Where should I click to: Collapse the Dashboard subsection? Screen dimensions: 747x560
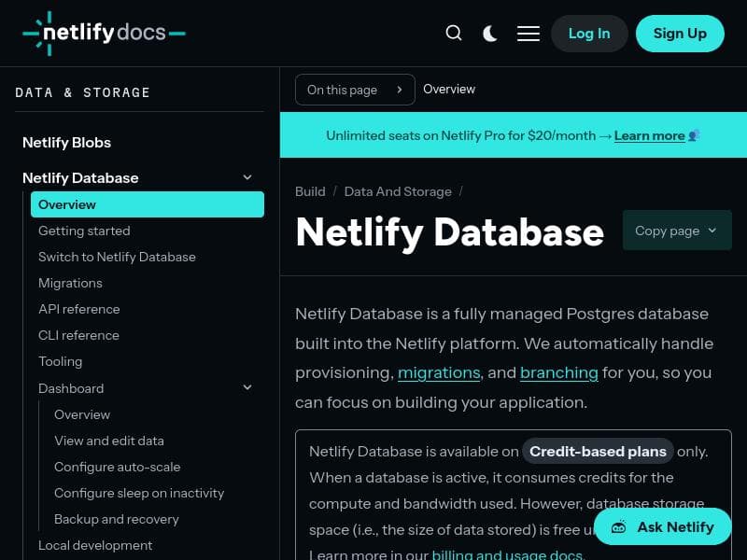(247, 387)
